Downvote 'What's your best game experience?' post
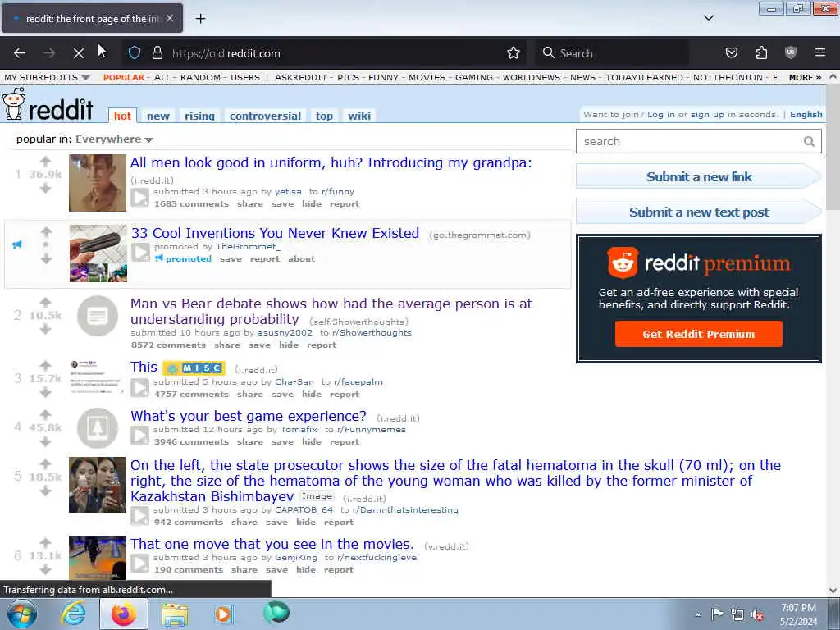Image resolution: width=840 pixels, height=630 pixels. pyautogui.click(x=46, y=441)
